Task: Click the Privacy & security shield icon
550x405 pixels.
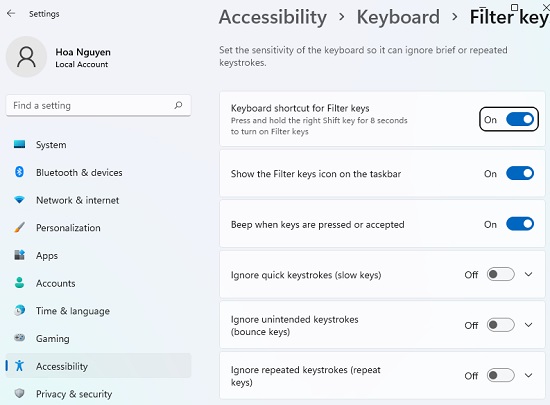Action: pos(19,393)
